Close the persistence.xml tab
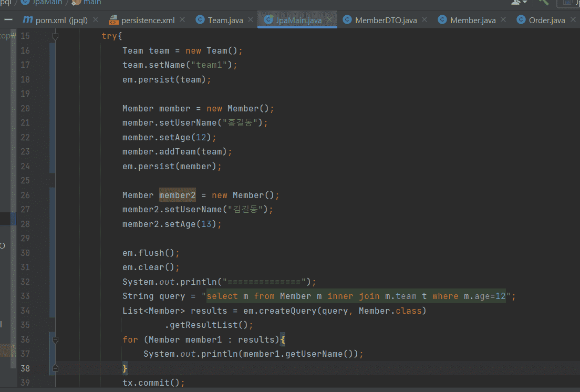580x392 pixels. pos(182,19)
